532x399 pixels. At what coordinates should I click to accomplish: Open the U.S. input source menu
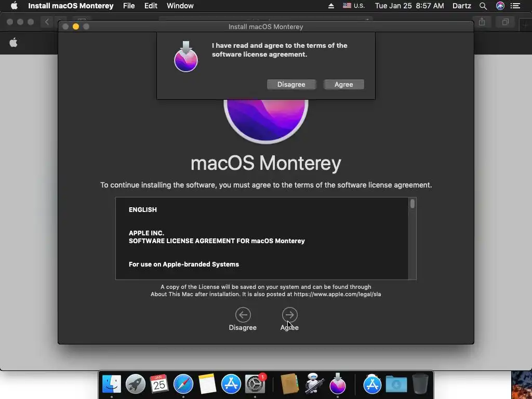(353, 6)
